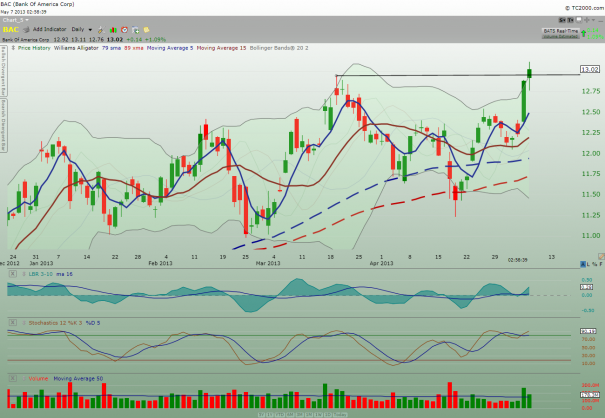605x418 pixels.
Task: Select the 5Y time range button
Action: 261,415
